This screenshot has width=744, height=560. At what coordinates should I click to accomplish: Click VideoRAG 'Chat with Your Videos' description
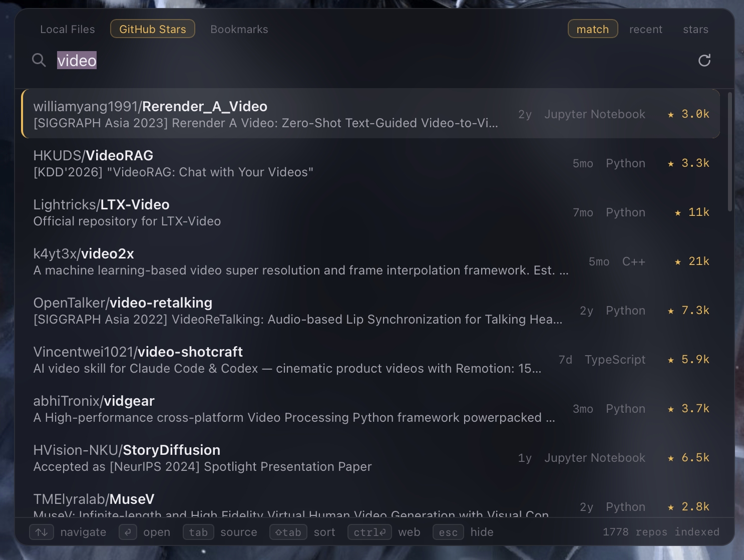coord(173,172)
